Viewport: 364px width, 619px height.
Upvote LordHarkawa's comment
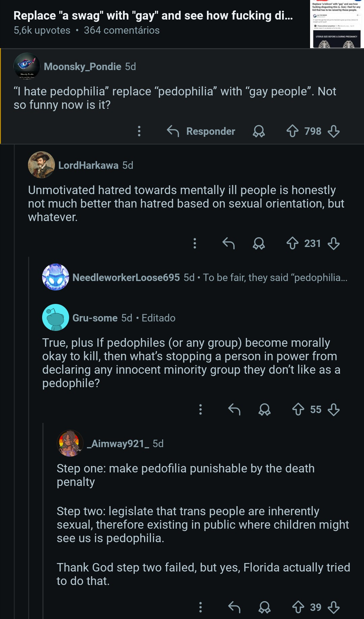tap(292, 243)
